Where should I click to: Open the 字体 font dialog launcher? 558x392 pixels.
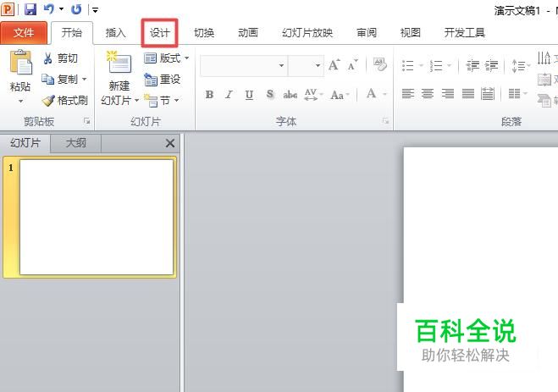pos(385,121)
